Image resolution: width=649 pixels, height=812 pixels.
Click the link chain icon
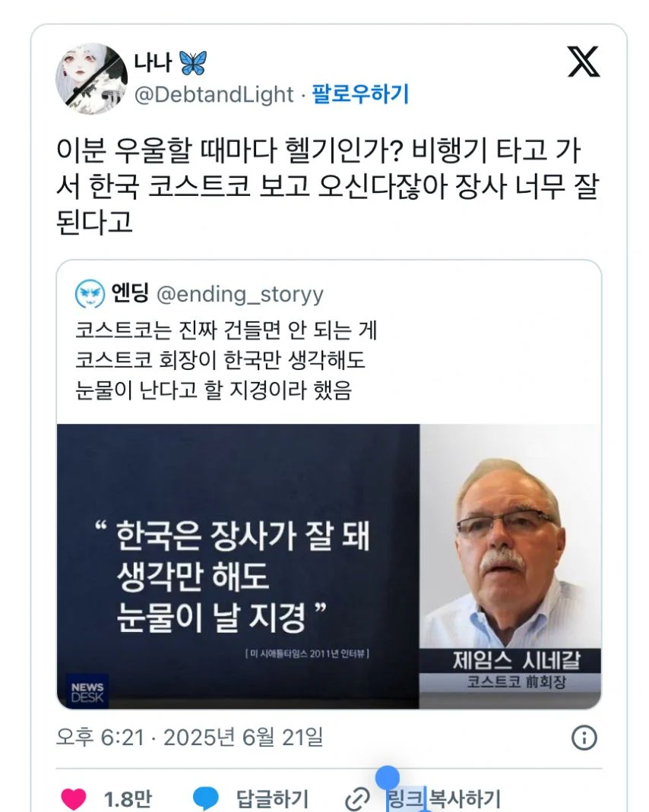pyautogui.click(x=357, y=799)
